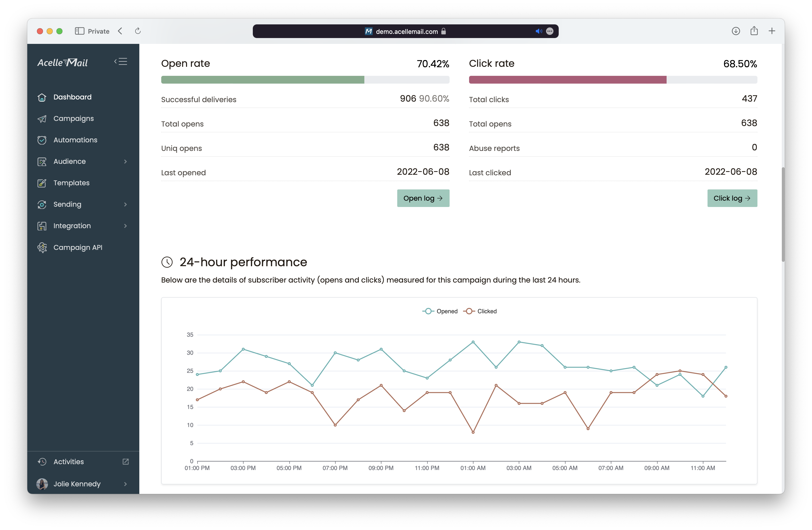Screen dimensions: 812x530
Task: Click the green Open rate progress bar
Action: click(263, 80)
